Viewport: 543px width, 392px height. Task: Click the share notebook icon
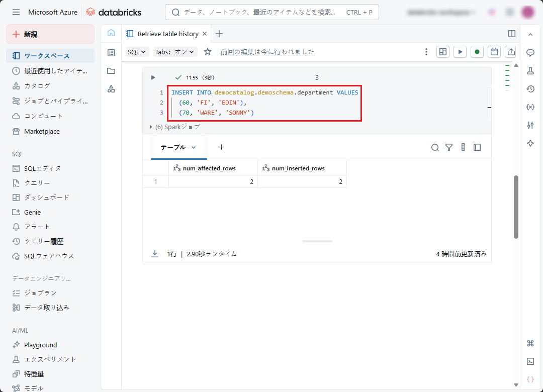click(x=511, y=52)
